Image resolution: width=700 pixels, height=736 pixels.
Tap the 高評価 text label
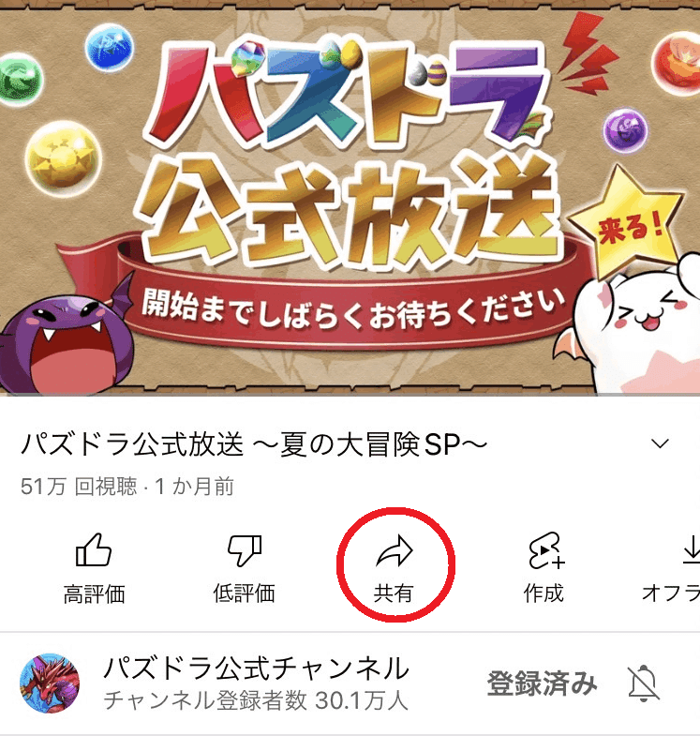click(94, 593)
